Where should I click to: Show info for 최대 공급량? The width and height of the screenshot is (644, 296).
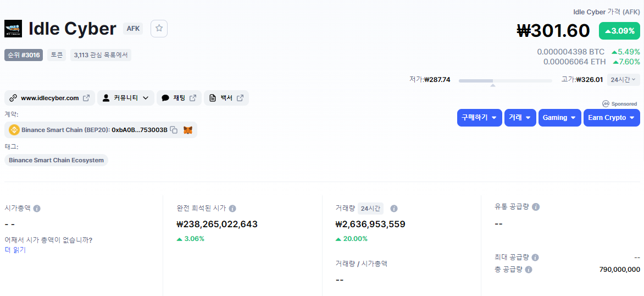tap(535, 257)
